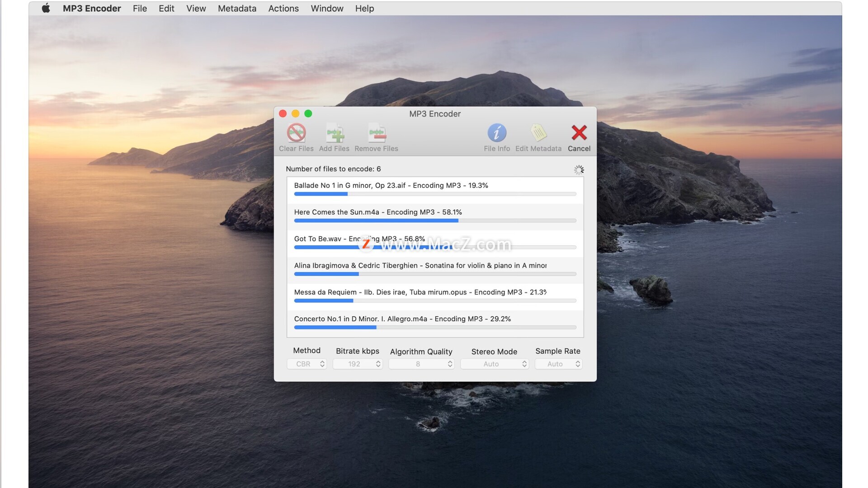Click the Remove Files icon

point(377,133)
